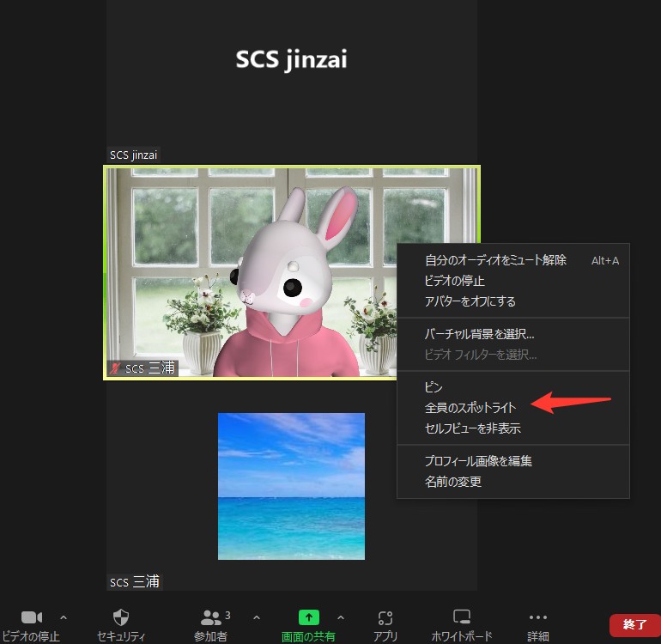
Task: Select セルフビューを非表示 from menu
Action: point(513,428)
